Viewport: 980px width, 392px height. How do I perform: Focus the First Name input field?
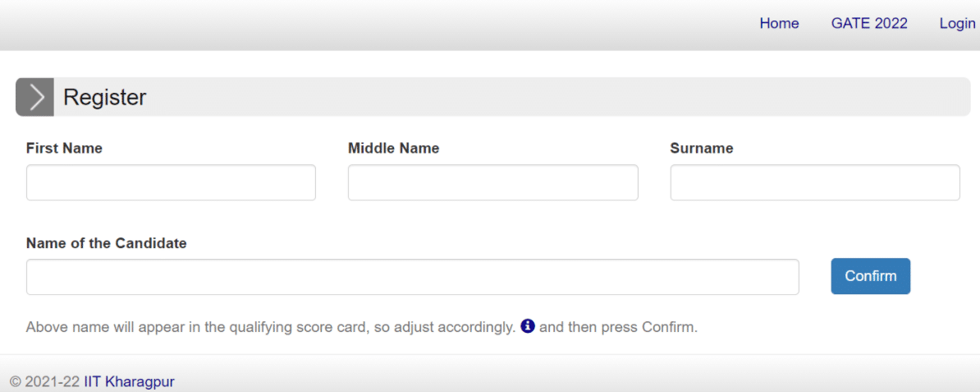171,182
